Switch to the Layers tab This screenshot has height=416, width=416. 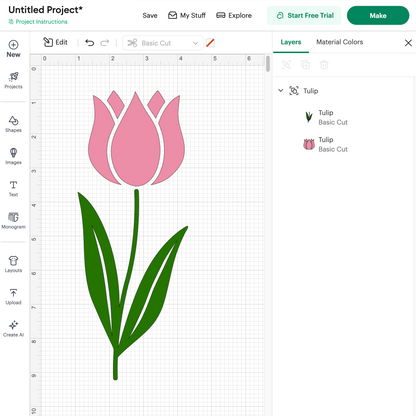(x=291, y=42)
